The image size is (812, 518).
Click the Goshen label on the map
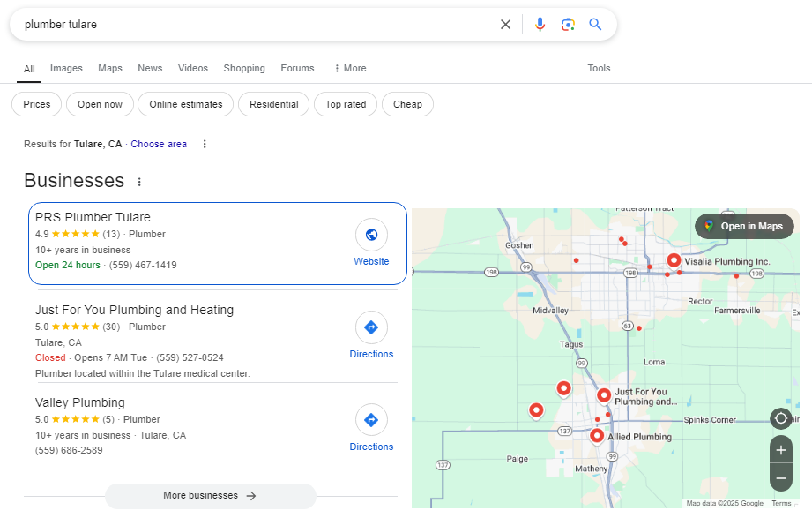pyautogui.click(x=519, y=245)
